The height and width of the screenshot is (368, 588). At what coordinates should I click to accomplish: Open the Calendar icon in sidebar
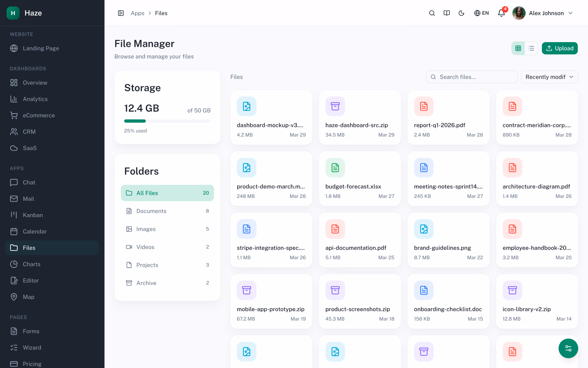pyautogui.click(x=14, y=231)
